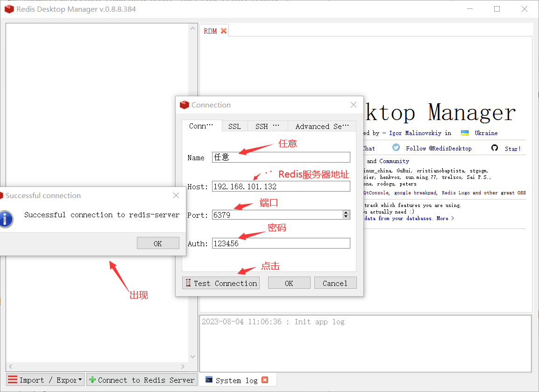The image size is (539, 392).
Task: Open the Igor Malinovskiy link
Action: [415, 133]
